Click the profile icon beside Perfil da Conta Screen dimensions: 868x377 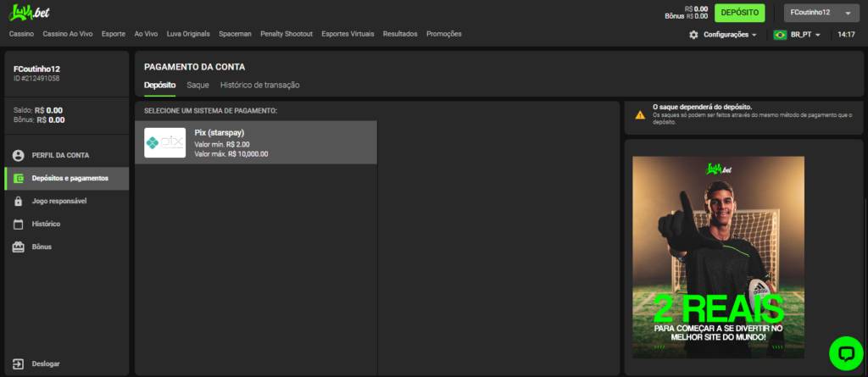[x=18, y=156]
